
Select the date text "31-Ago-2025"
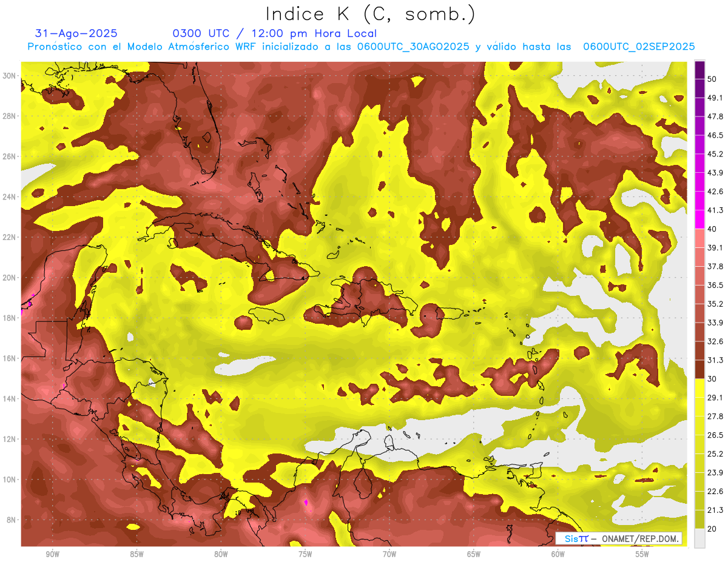[76, 33]
